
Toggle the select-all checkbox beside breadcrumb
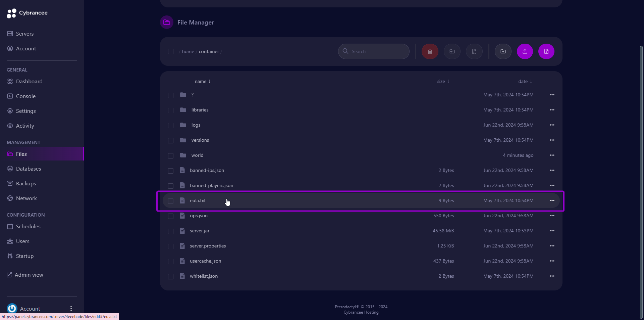(171, 51)
